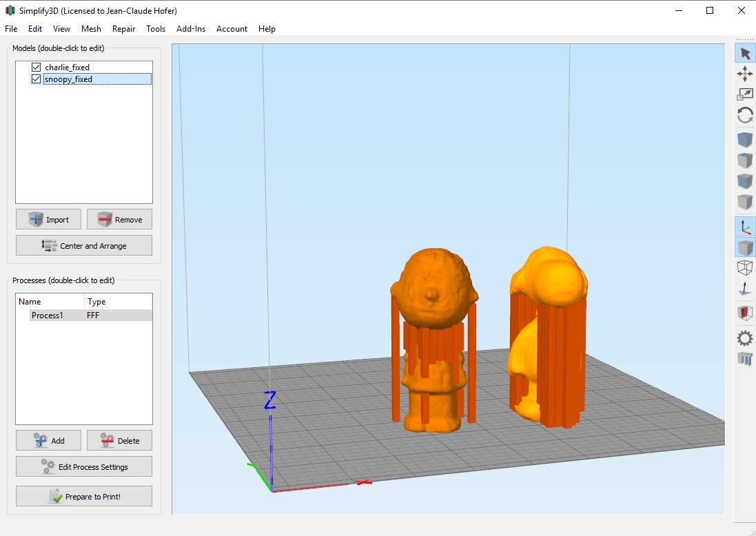Close the Simplify3D window
Image resolution: width=756 pixels, height=536 pixels.
(x=741, y=10)
